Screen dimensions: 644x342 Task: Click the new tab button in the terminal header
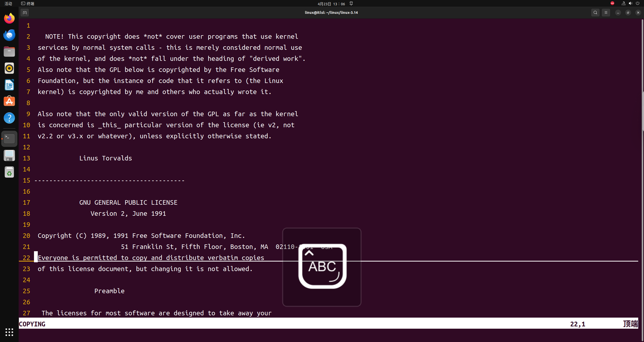pyautogui.click(x=25, y=13)
